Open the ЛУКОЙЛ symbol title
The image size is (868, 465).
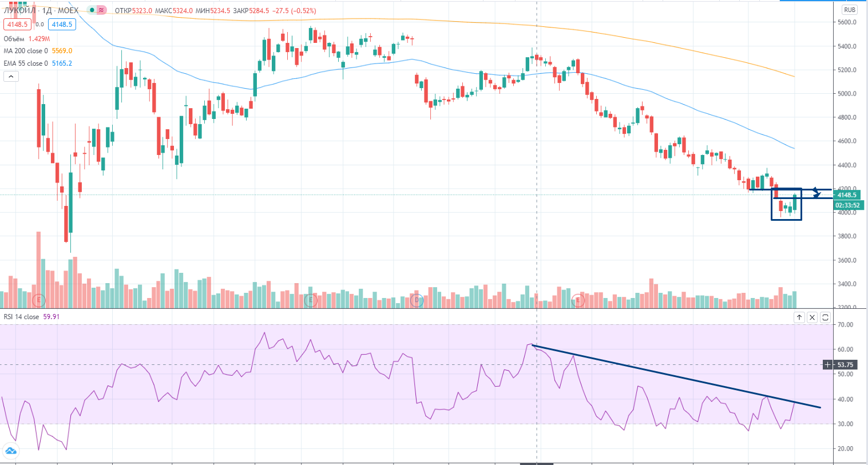point(19,10)
